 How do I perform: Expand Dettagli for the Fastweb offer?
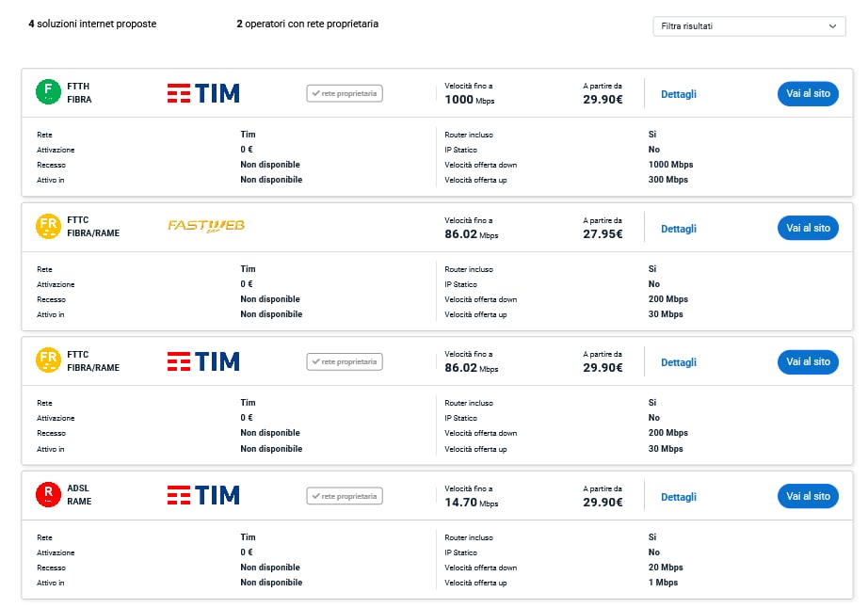click(679, 229)
